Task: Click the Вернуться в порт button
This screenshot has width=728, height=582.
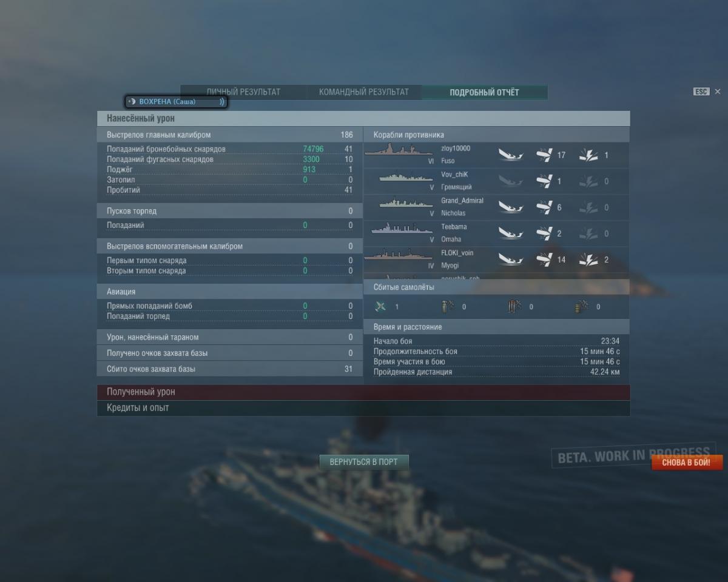Action: click(364, 462)
